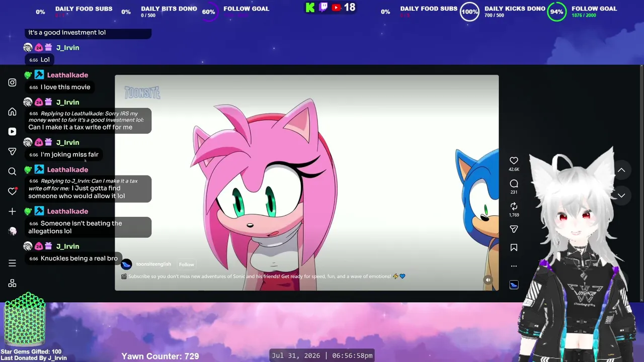Click the Create plus icon

click(12, 212)
